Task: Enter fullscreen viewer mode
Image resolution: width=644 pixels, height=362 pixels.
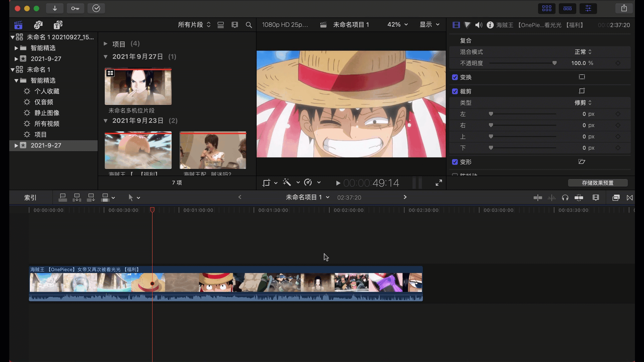Action: [x=439, y=183]
